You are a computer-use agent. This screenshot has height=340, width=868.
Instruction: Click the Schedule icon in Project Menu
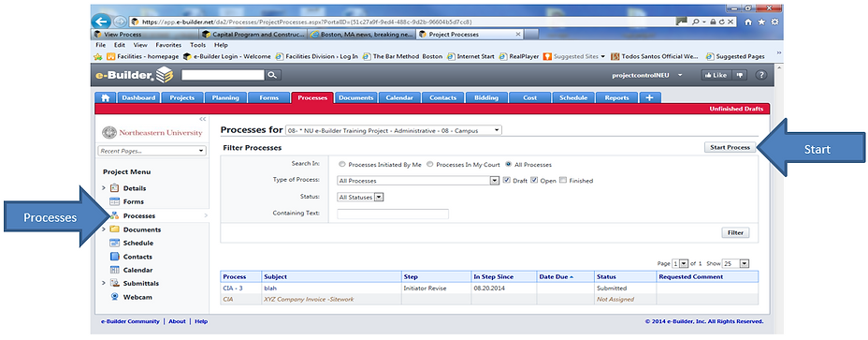tap(115, 243)
